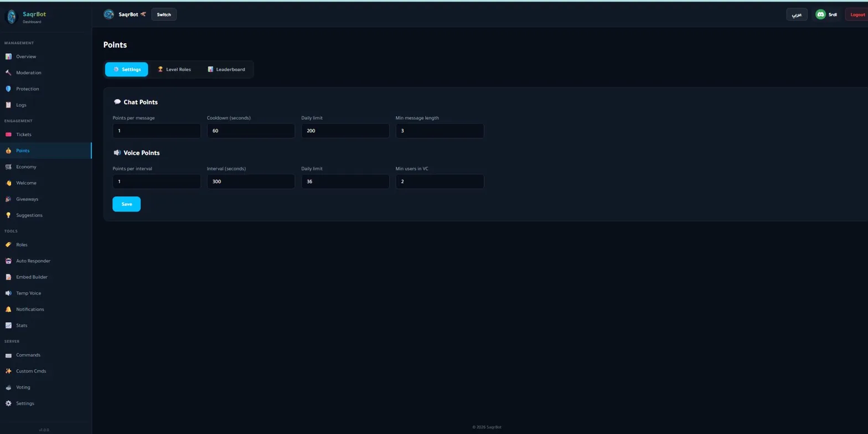Click the Notifications bell icon
Image resolution: width=868 pixels, height=434 pixels.
(8, 309)
